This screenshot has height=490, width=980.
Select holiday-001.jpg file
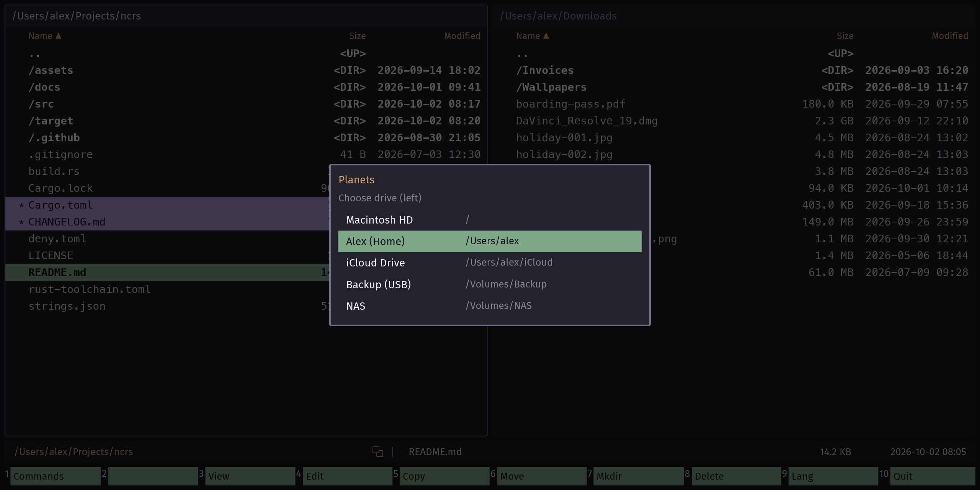click(x=733, y=138)
